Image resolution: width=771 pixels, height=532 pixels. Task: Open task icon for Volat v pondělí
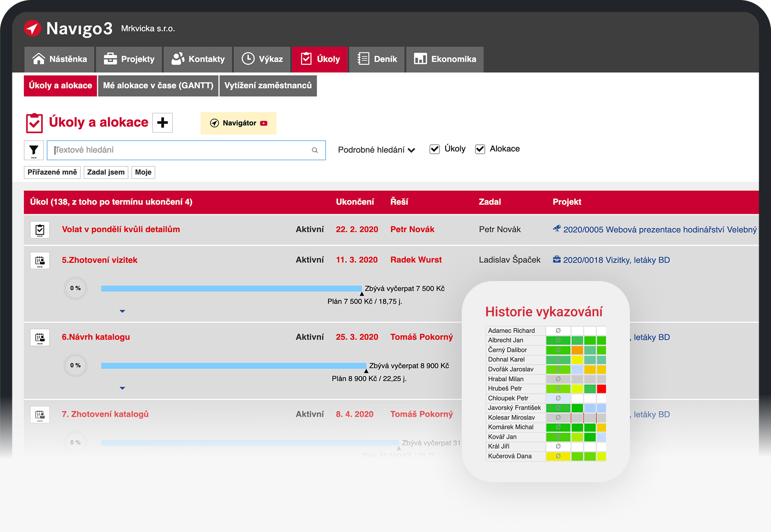point(40,230)
